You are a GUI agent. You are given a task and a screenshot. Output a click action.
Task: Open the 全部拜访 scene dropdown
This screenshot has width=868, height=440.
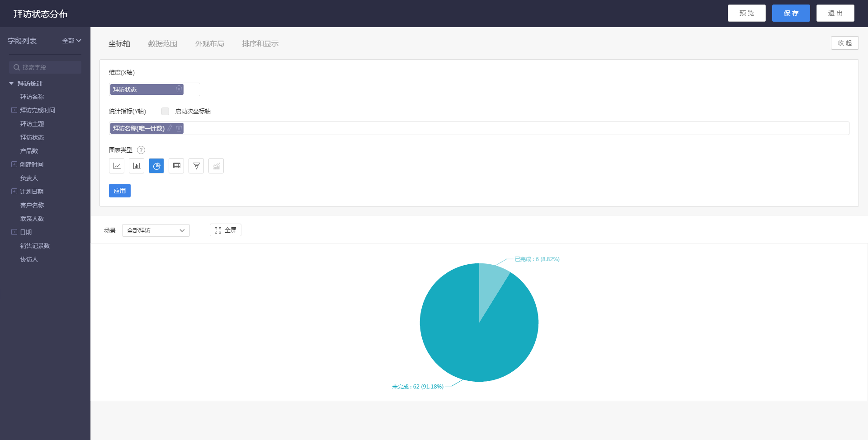click(x=156, y=230)
